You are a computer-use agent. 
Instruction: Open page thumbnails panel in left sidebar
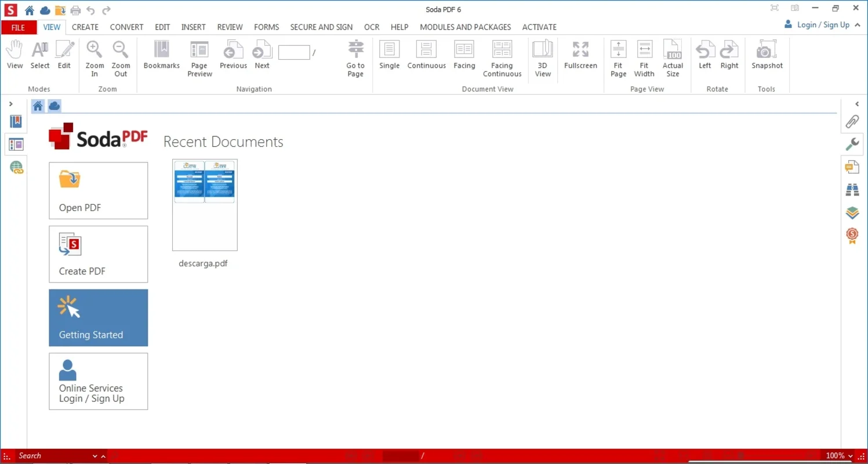pyautogui.click(x=16, y=144)
